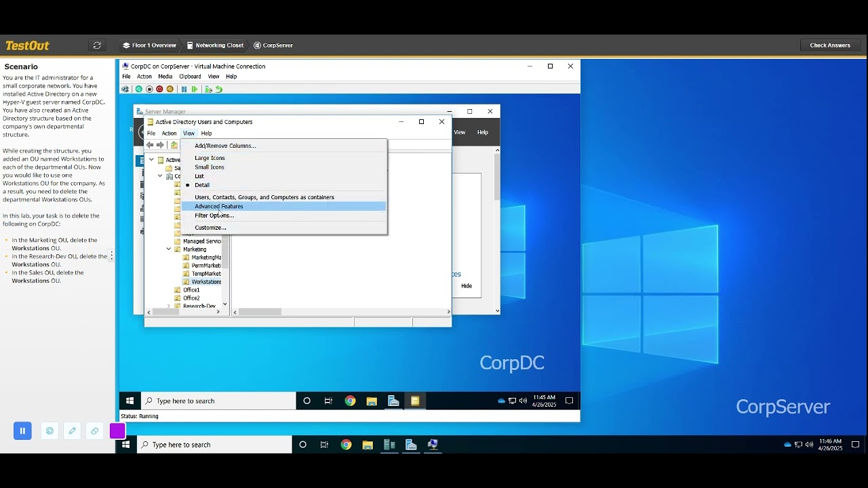Open the File menu in Active Directory window
The image size is (868, 488).
click(x=151, y=134)
